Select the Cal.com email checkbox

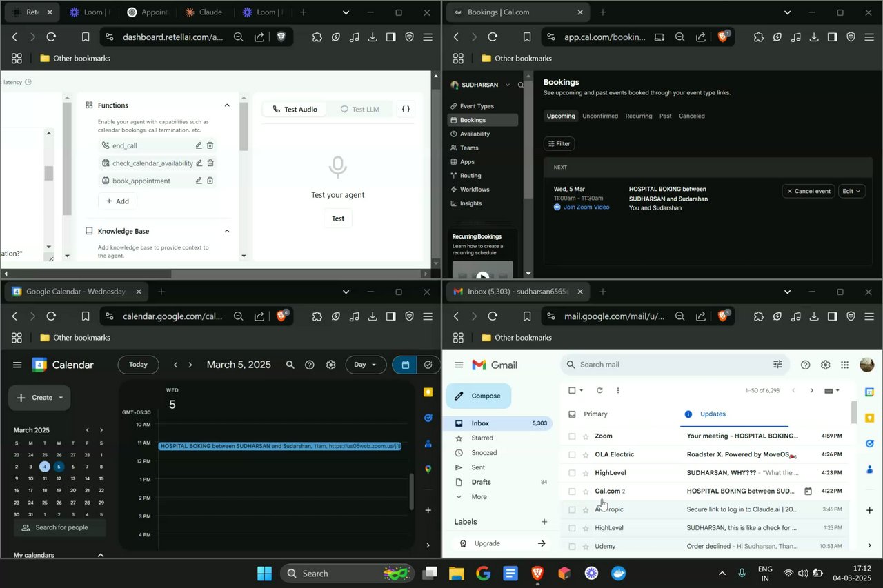(x=572, y=491)
